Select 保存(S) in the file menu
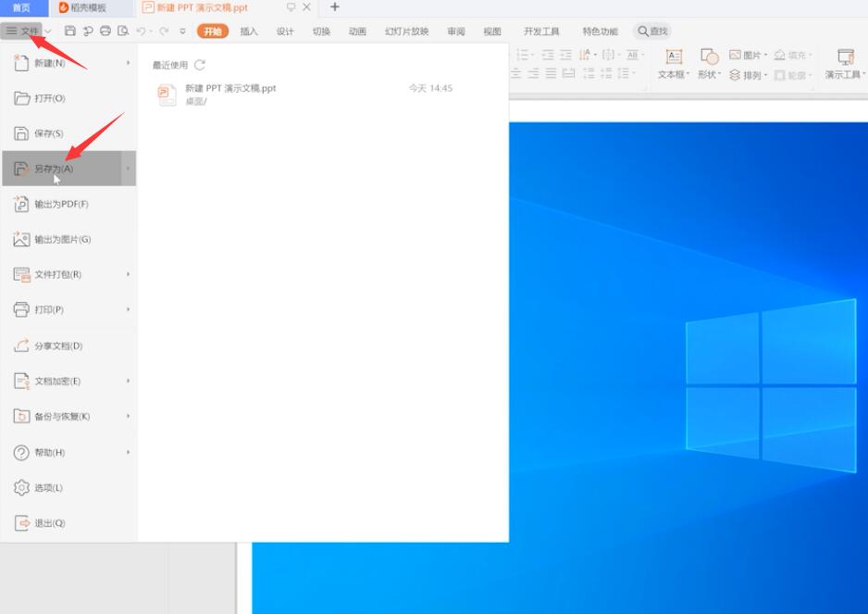 point(68,133)
